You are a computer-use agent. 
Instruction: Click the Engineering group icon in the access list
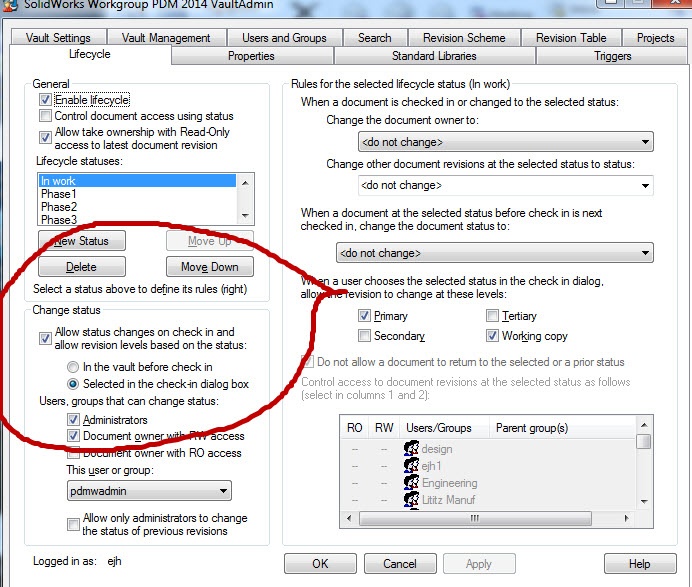tap(411, 482)
